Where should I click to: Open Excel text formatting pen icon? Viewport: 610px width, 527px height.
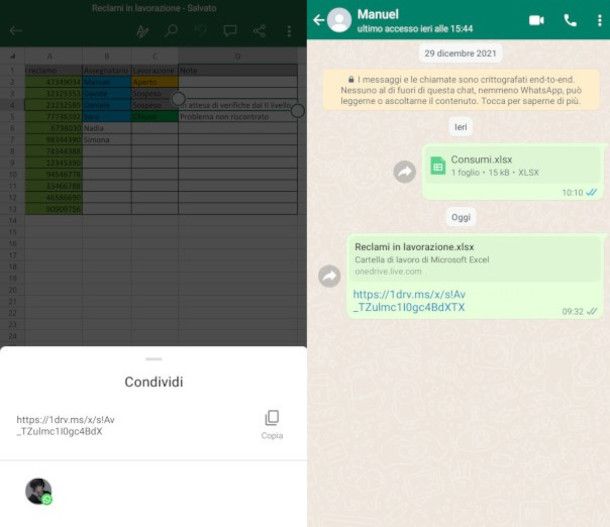pos(142,31)
